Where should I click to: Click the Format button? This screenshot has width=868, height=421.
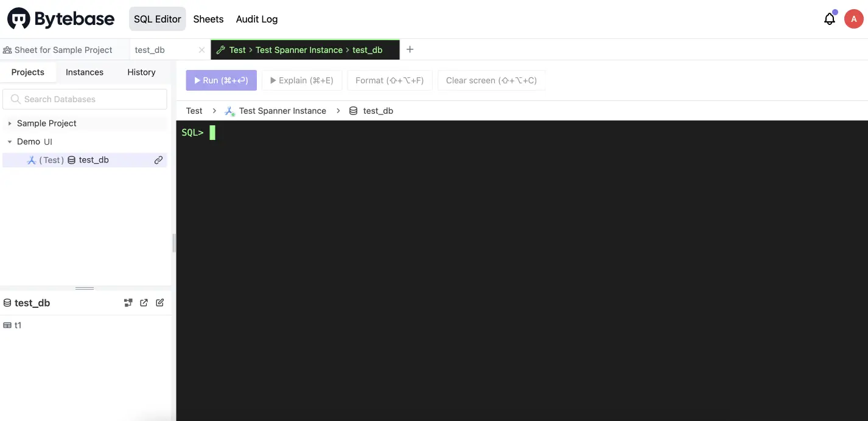390,80
